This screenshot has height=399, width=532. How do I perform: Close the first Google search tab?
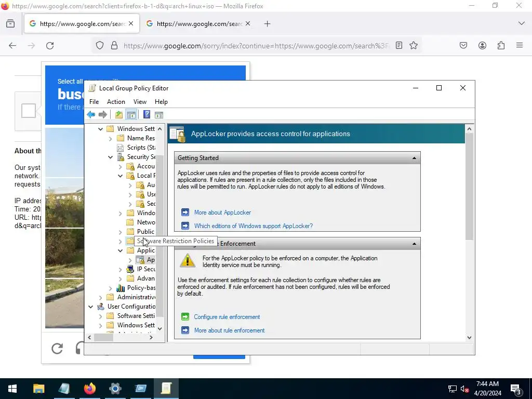131,23
